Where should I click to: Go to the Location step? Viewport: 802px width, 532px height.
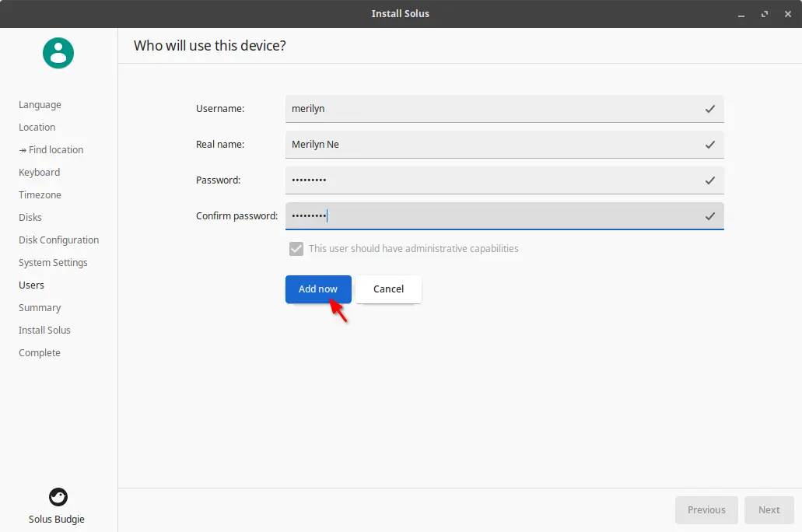(37, 128)
